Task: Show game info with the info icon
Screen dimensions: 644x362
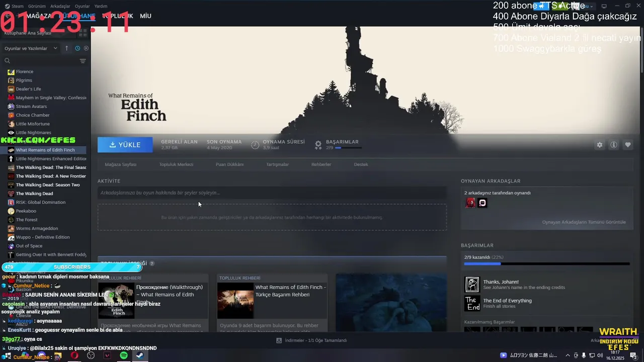Action: pos(614,145)
